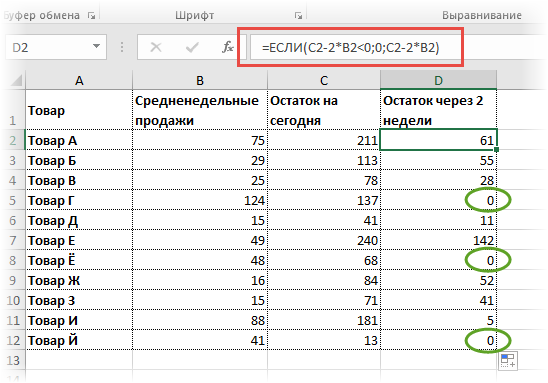
Task: Click cell with value 29
Action: click(x=200, y=160)
